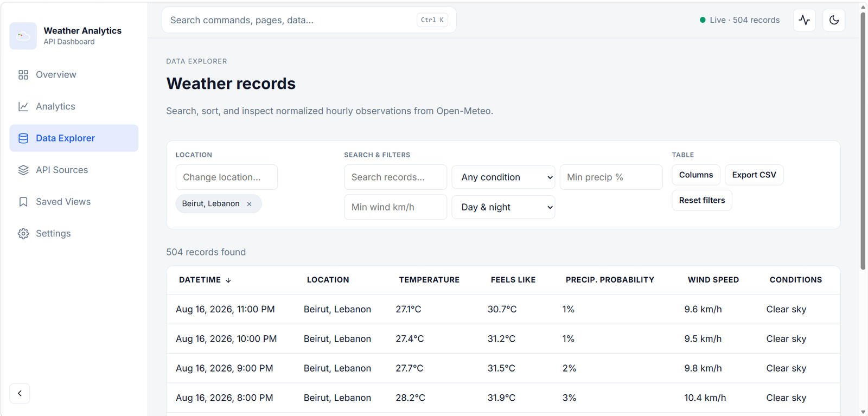Remove the Beirut, Lebanon location chip
The height and width of the screenshot is (416, 868).
[x=250, y=204]
